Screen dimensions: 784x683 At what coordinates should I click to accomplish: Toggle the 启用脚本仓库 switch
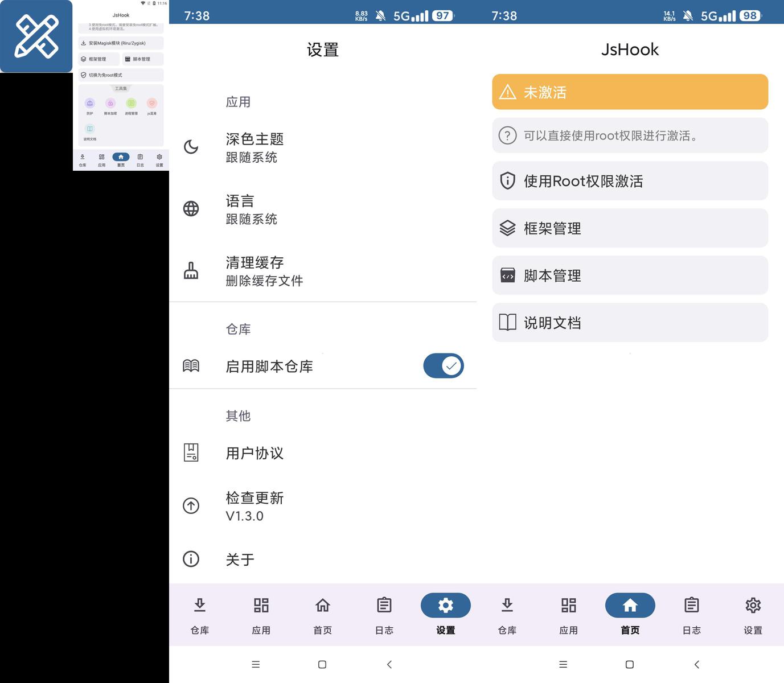pyautogui.click(x=444, y=366)
